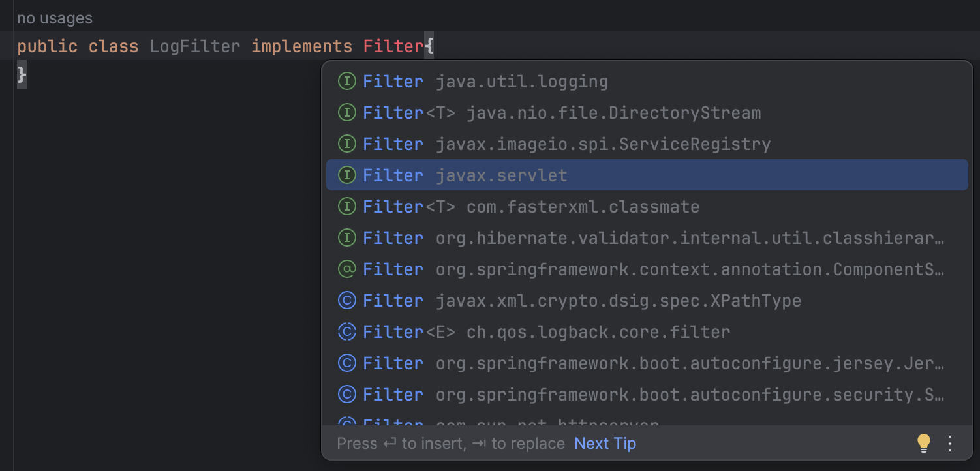Click the public keyword
Image resolution: width=980 pixels, height=471 pixels.
coord(47,47)
